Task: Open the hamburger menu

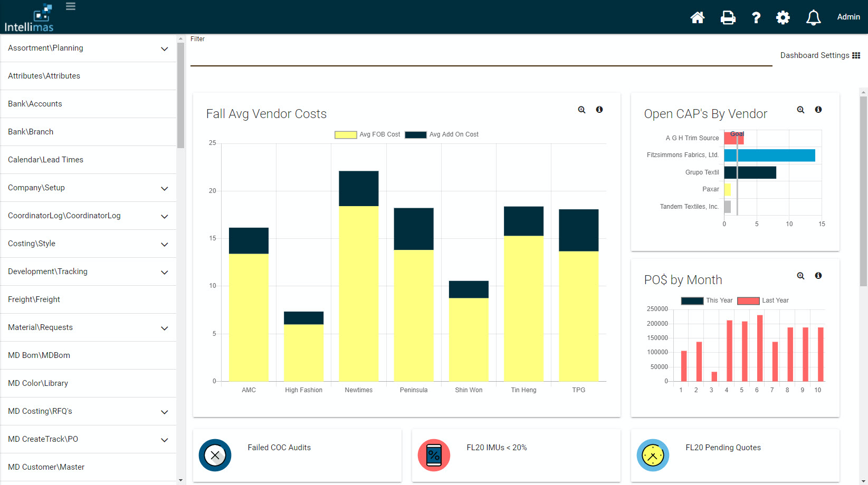Action: (70, 6)
